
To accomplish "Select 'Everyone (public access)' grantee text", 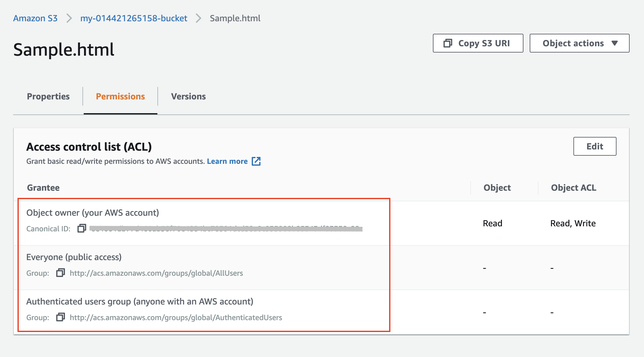I will [74, 257].
